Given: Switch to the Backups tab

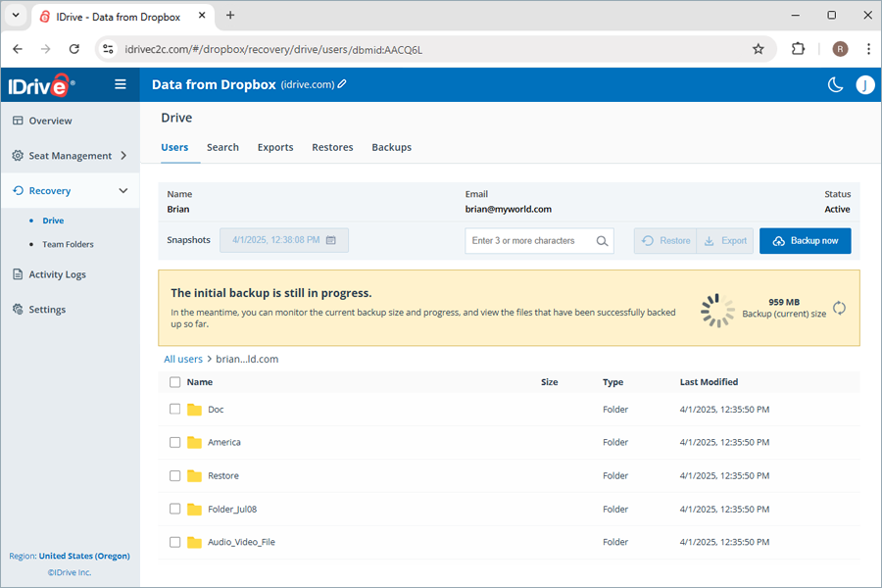Looking at the screenshot, I should pyautogui.click(x=391, y=147).
